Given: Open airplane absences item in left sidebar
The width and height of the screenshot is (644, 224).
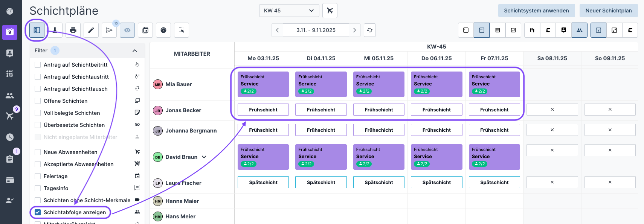Looking at the screenshot, I should pos(10,116).
